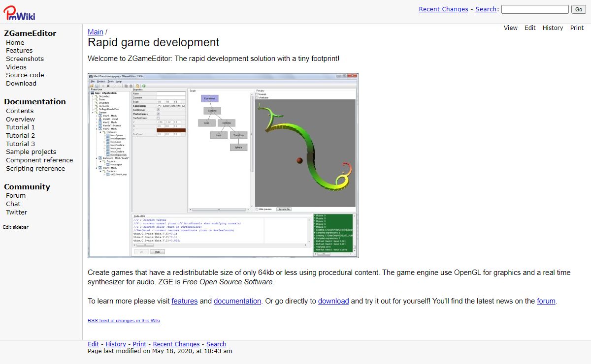
Task: Open Tutorial 3 in the sidebar
Action: click(20, 144)
